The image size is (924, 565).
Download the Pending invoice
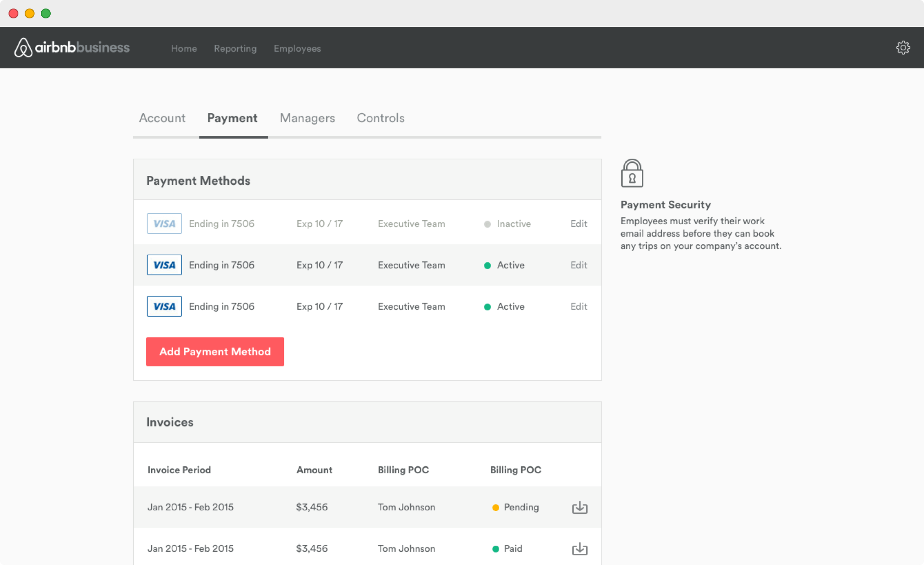tap(580, 507)
